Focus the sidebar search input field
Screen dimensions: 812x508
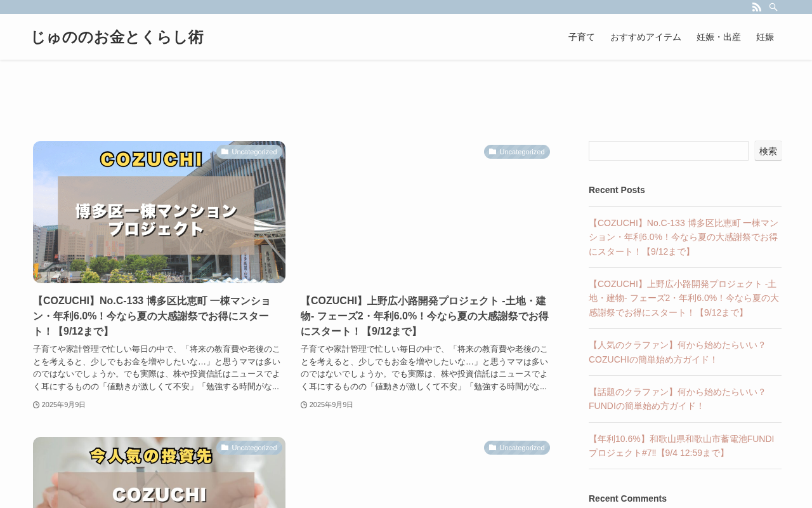click(x=669, y=151)
